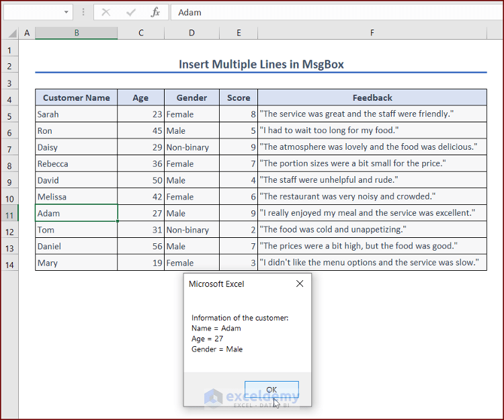504x420 pixels.
Task: Click the Score header cell
Action: (x=239, y=97)
